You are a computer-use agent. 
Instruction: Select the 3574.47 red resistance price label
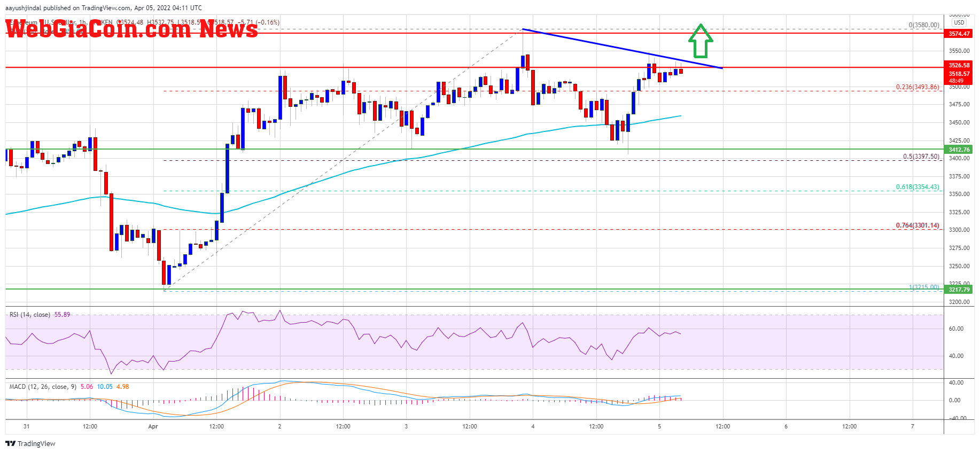tap(959, 34)
